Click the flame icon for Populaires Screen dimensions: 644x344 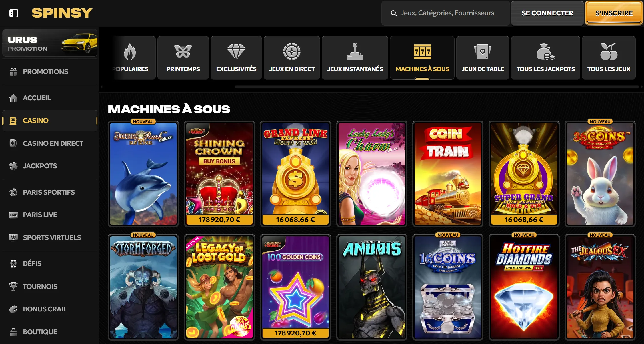[x=130, y=52]
